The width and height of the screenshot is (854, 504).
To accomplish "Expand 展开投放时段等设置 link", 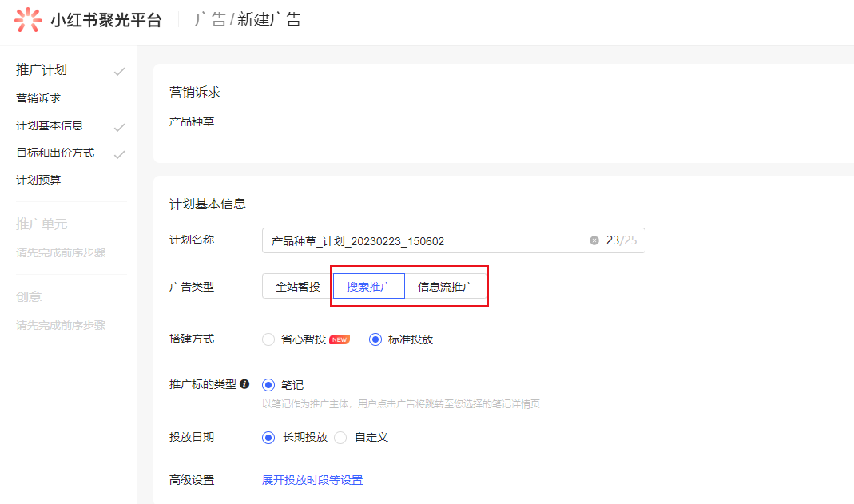I will pyautogui.click(x=312, y=480).
